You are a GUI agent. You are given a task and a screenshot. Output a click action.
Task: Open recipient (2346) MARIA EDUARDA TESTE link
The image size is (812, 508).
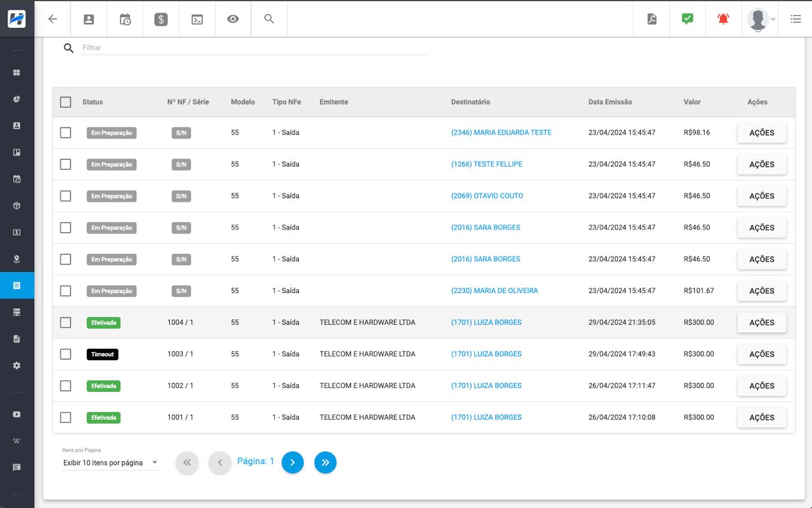pyautogui.click(x=501, y=133)
